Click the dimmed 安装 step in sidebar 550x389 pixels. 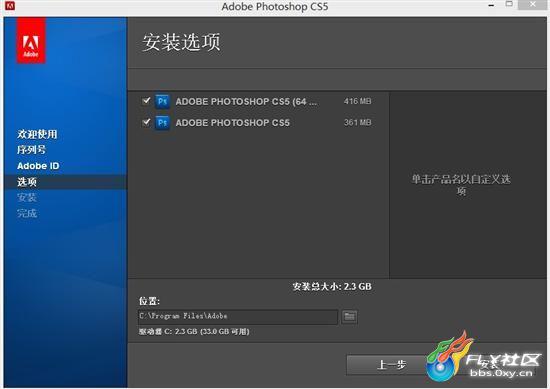pos(27,197)
